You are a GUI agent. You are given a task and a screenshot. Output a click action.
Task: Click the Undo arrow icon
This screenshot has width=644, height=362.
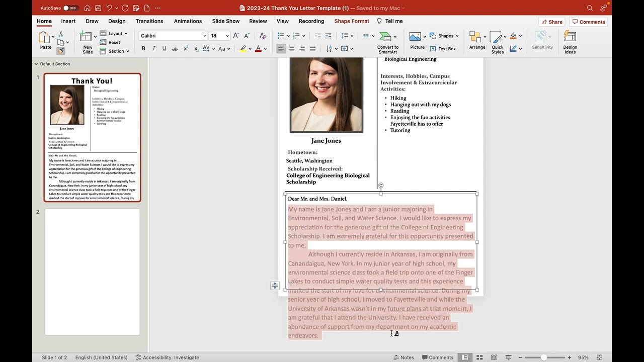pos(109,8)
